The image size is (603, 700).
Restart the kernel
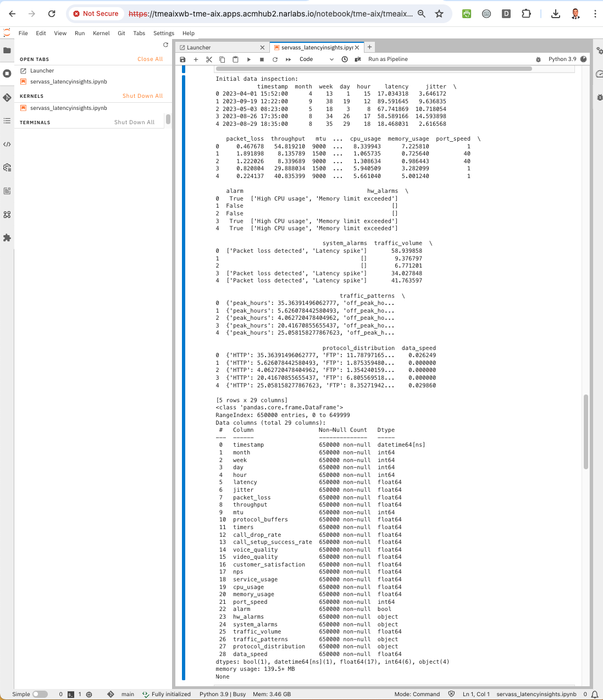pyautogui.click(x=275, y=59)
